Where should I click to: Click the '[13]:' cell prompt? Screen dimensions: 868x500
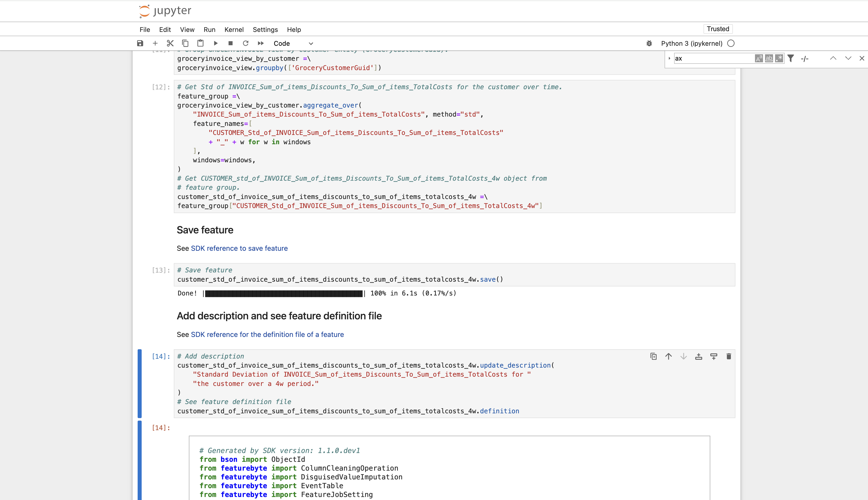[x=161, y=270]
